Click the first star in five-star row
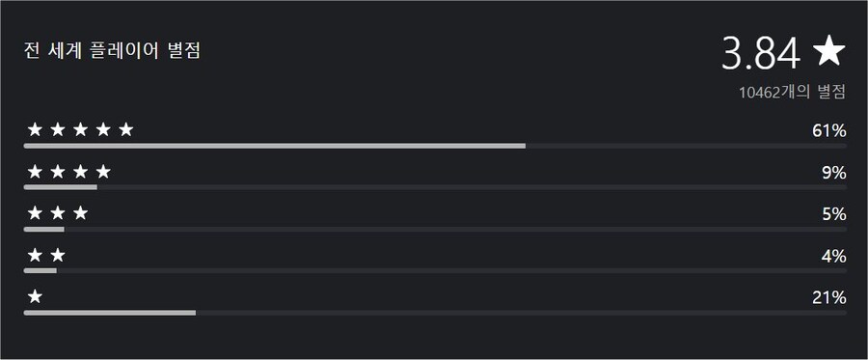The width and height of the screenshot is (868, 360). (x=35, y=130)
